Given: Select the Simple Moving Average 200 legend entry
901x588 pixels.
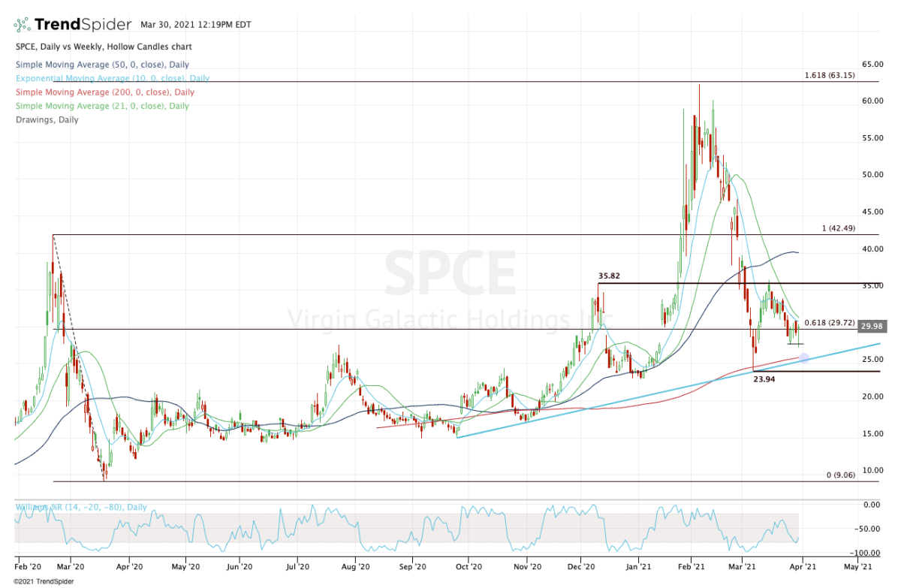Looking at the screenshot, I should (104, 92).
